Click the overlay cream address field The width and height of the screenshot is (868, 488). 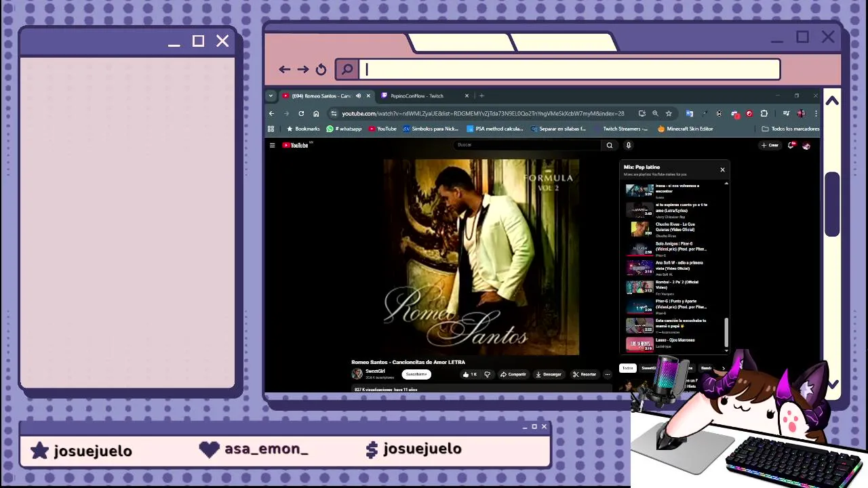[x=570, y=69]
